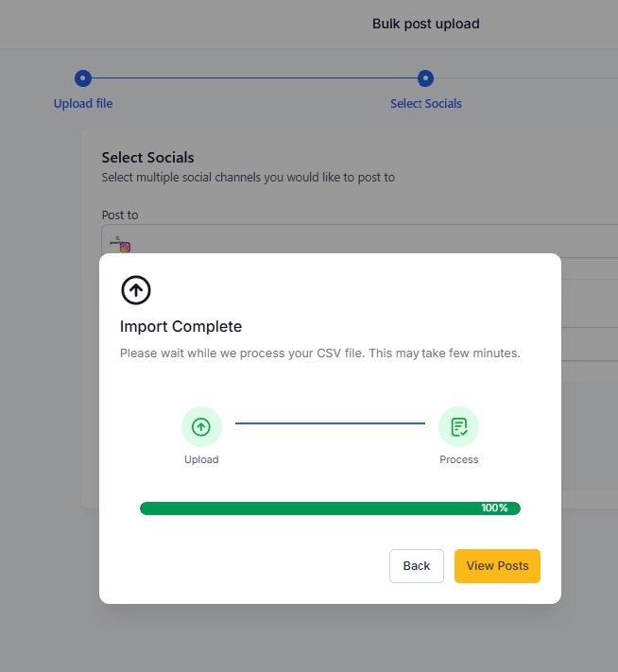Viewport: 618px width, 672px height.
Task: Click the Upload label under green icon
Action: coord(201,459)
